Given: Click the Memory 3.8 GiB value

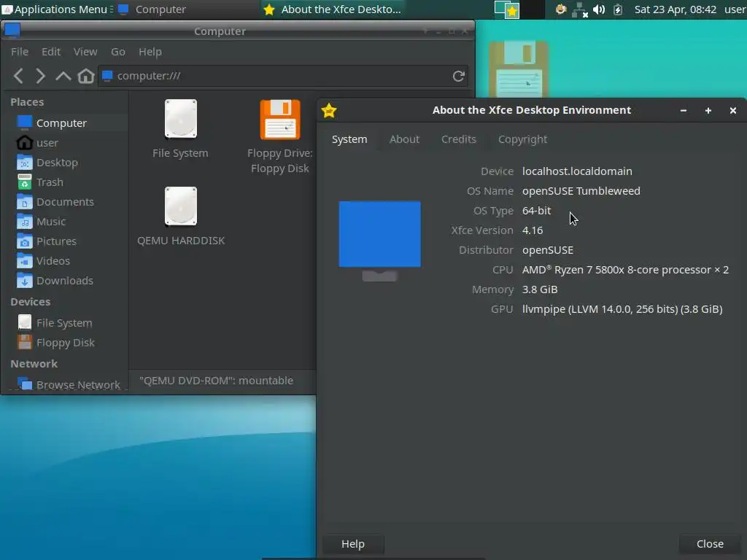Looking at the screenshot, I should coord(539,289).
